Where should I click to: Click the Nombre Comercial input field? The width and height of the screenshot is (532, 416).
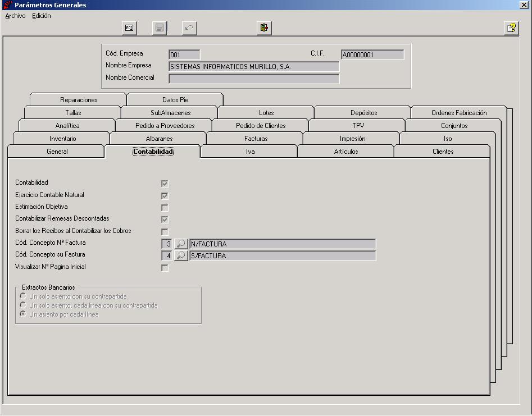click(254, 79)
